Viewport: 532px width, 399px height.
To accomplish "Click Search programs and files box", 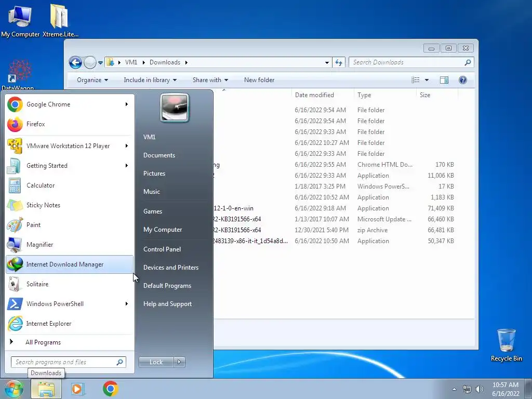I will (68, 362).
